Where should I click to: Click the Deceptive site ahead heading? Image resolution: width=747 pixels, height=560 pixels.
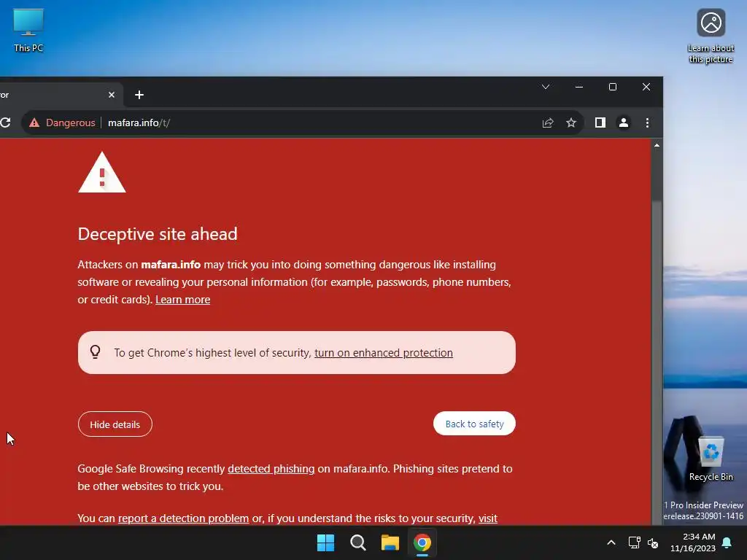tap(158, 234)
